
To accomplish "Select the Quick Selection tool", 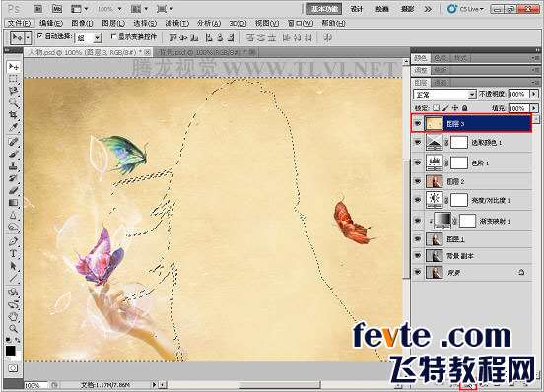I will [x=13, y=103].
